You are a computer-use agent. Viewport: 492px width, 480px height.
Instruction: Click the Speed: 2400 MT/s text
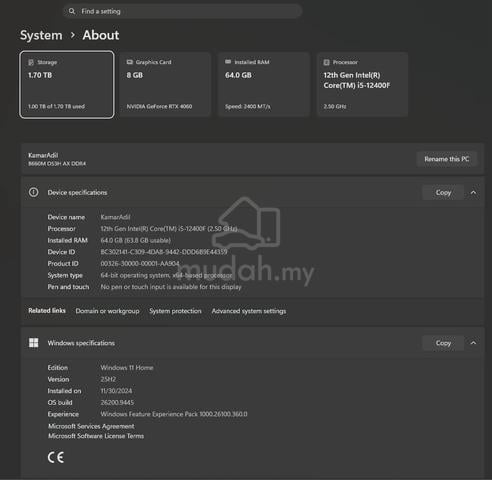click(x=248, y=107)
